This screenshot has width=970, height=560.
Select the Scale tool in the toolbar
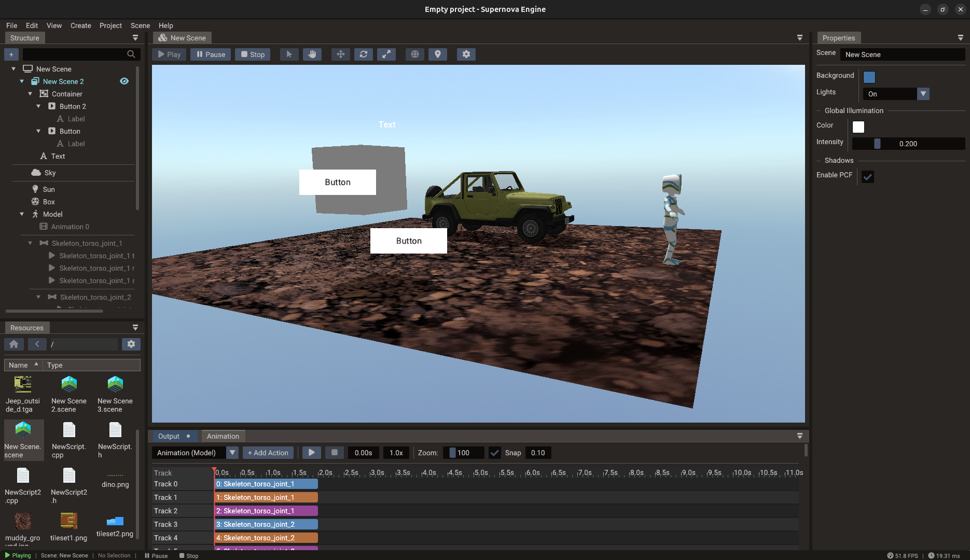click(x=386, y=54)
